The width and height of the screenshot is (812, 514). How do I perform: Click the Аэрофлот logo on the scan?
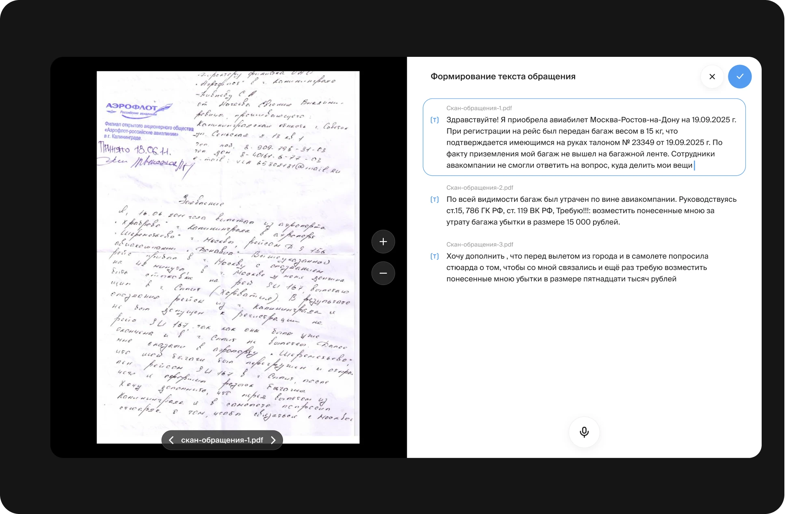pyautogui.click(x=138, y=109)
